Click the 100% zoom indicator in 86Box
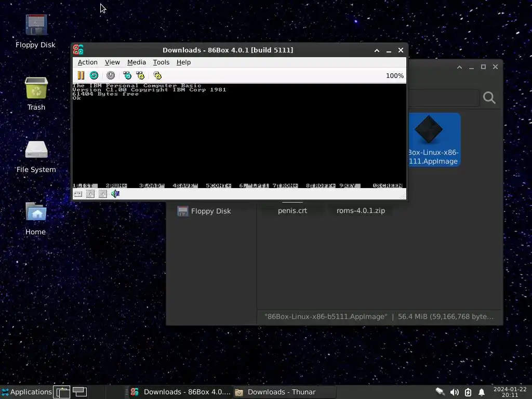Image resolution: width=532 pixels, height=399 pixels. 395,76
